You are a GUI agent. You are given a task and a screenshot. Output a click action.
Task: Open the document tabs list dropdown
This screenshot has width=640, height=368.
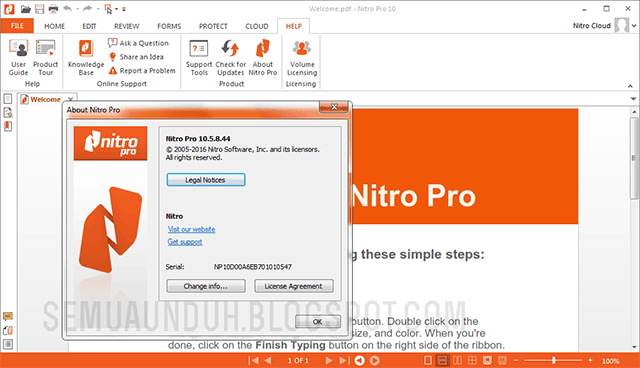pyautogui.click(x=633, y=99)
